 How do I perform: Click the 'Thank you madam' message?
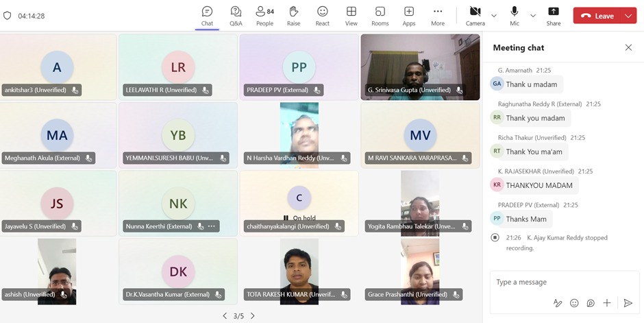(535, 118)
